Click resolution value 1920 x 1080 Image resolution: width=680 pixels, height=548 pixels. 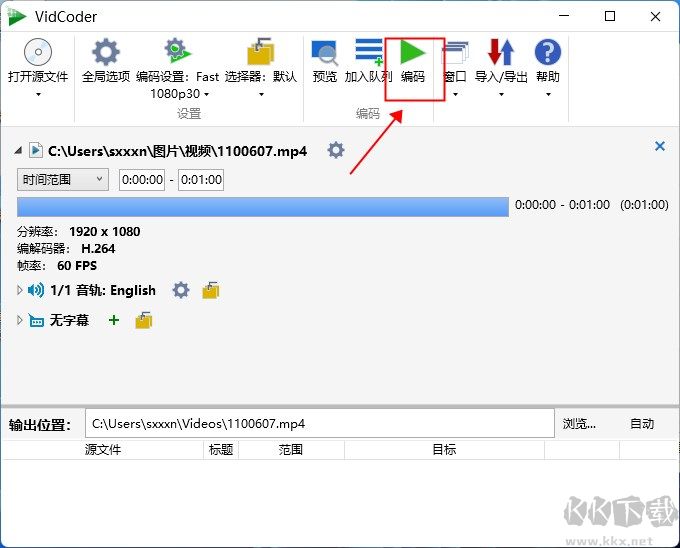click(105, 232)
